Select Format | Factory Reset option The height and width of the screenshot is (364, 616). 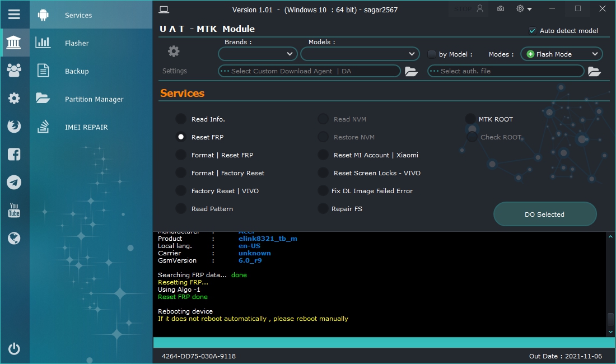(181, 173)
